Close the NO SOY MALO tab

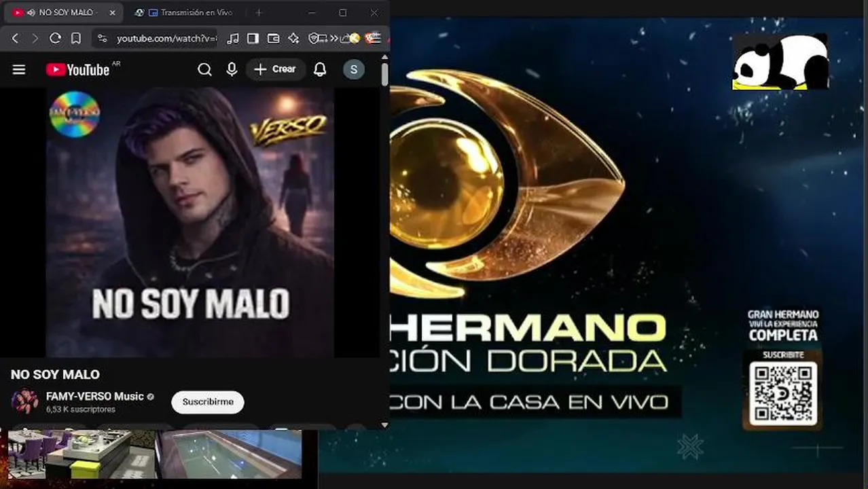112,13
